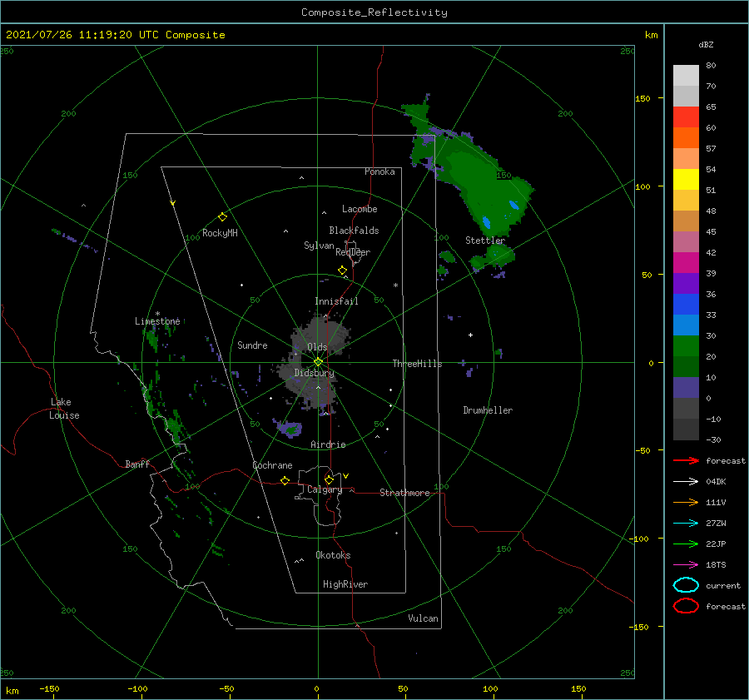Click the radar site marker at Didsbury center
This screenshot has width=749, height=700.
(318, 362)
